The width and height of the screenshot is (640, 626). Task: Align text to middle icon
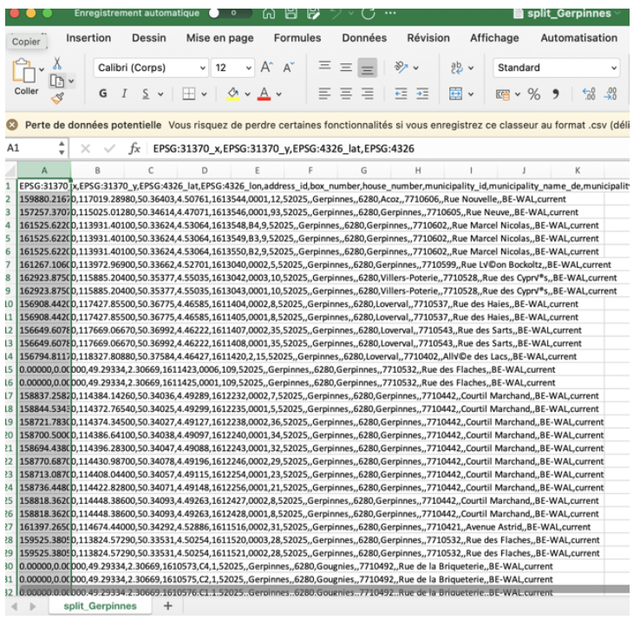click(x=346, y=67)
